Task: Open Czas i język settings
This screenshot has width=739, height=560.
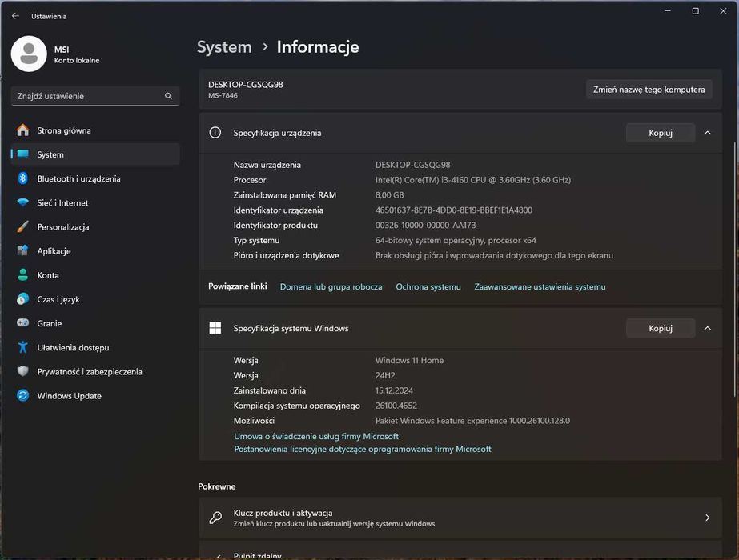Action: click(x=95, y=299)
